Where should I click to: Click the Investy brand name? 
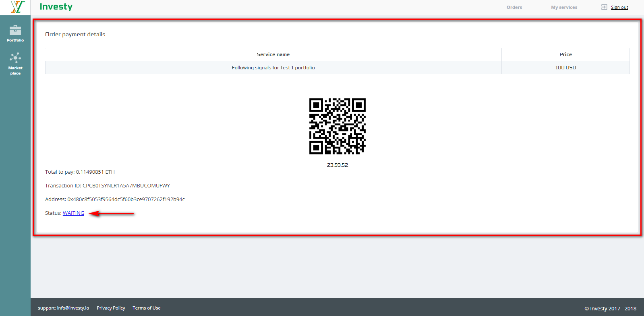56,7
